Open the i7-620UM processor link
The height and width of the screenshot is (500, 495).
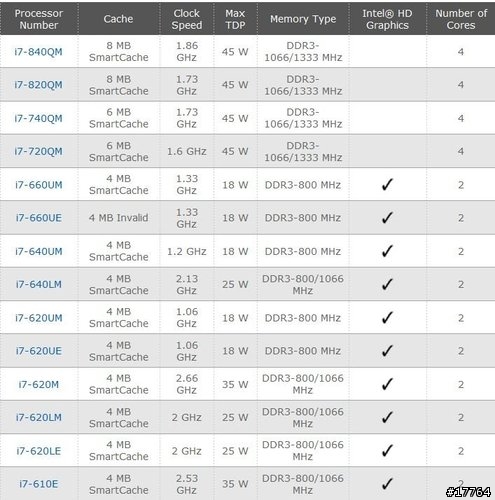[39, 318]
